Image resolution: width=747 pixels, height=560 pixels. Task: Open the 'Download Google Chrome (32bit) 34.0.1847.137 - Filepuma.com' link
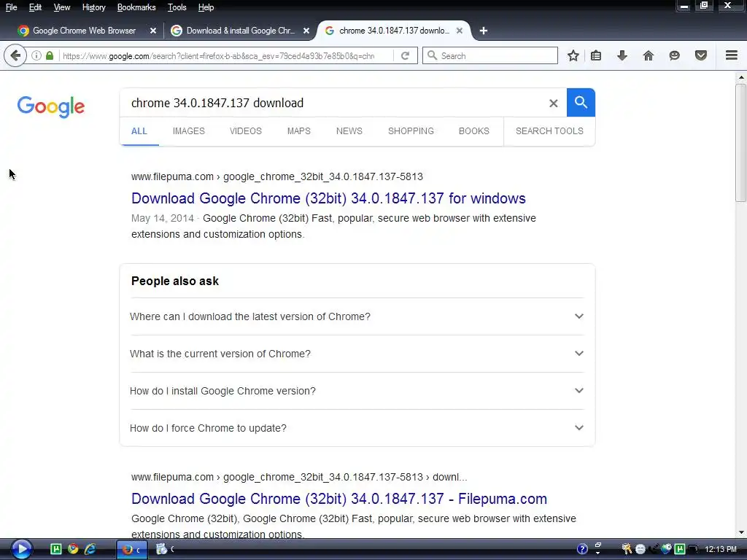338,499
